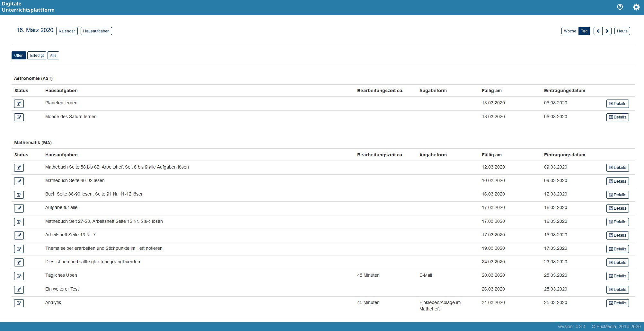Open the settings gear icon
Screen dimensions: 644x331
pos(636,7)
